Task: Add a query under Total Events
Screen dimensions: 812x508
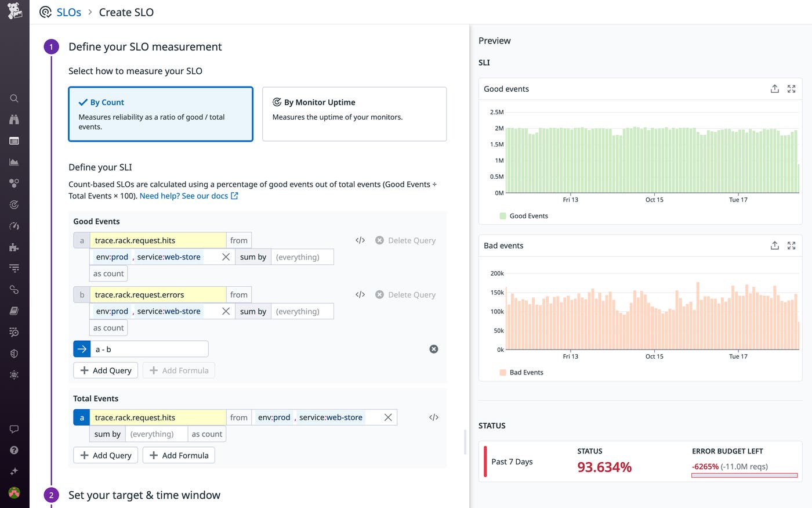Action: (x=105, y=455)
